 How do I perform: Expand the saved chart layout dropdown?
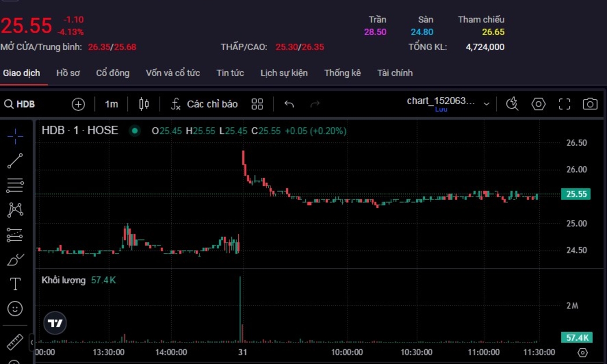(486, 104)
